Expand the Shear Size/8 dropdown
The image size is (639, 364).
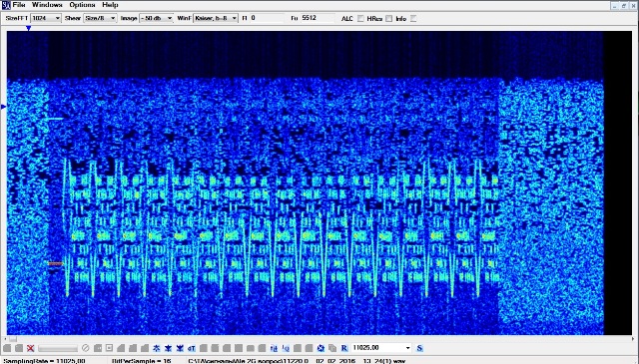tap(100, 18)
